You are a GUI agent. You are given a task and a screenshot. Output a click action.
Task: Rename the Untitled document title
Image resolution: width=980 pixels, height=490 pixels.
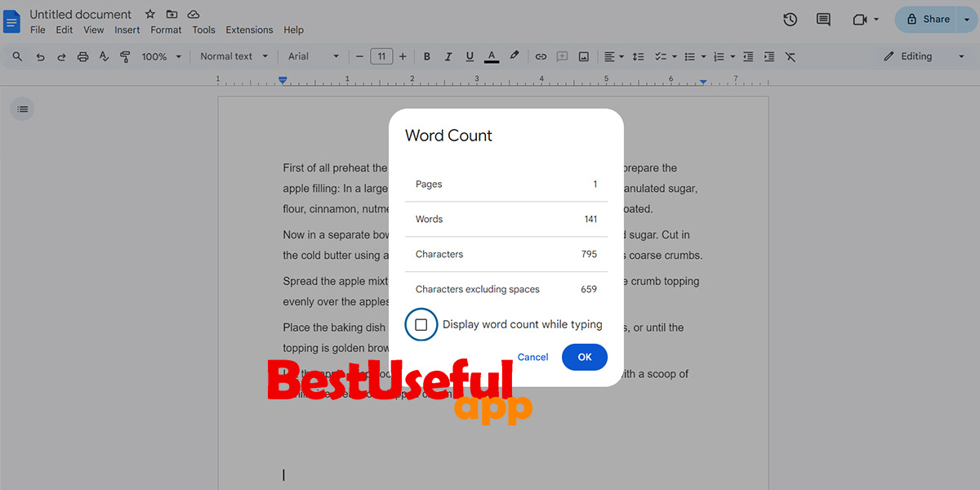81,15
